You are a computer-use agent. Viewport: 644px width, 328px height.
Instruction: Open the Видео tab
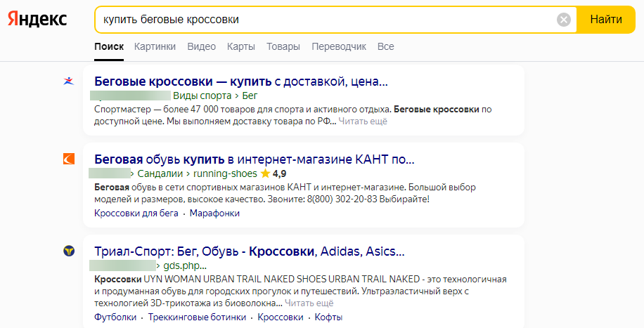[x=201, y=47]
